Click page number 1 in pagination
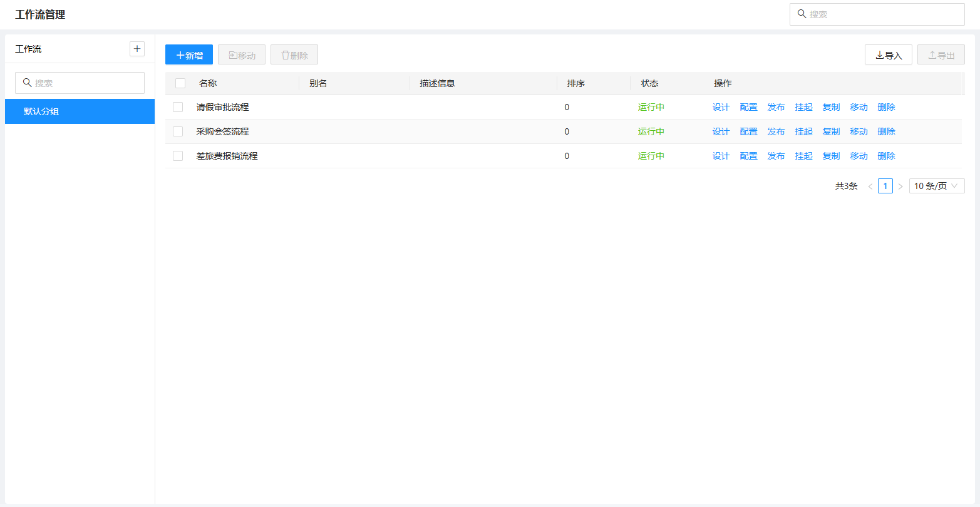 click(885, 186)
